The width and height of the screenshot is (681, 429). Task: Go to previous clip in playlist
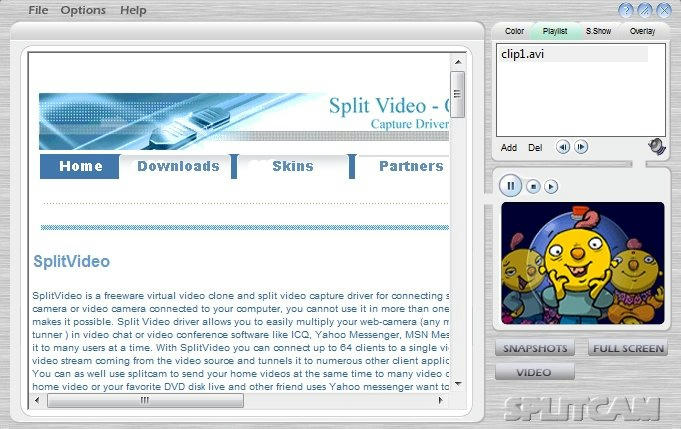tap(563, 147)
